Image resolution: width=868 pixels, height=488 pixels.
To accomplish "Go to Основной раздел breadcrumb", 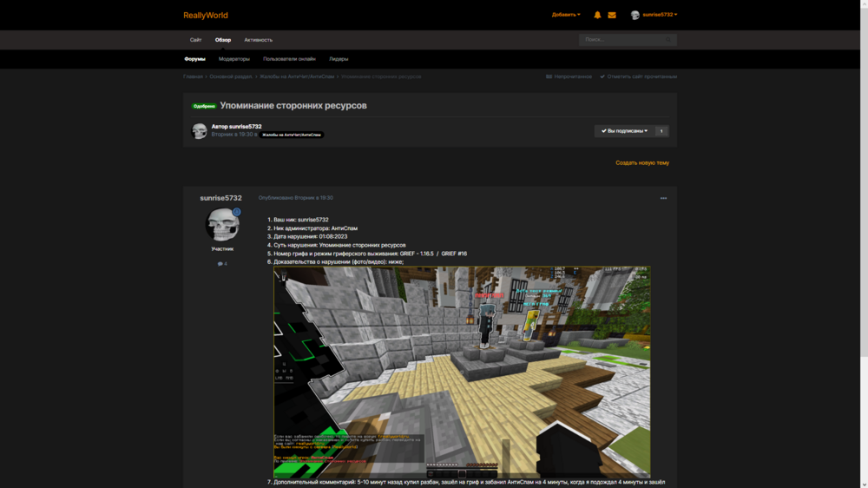I will 231,76.
